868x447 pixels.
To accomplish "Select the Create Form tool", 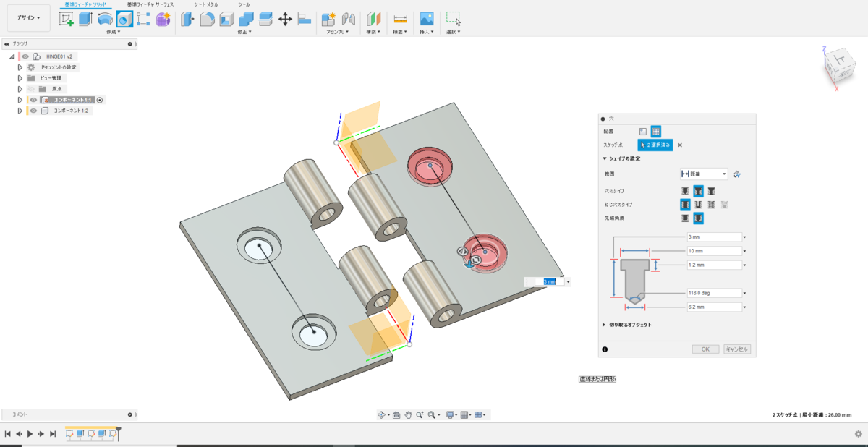I will point(163,20).
